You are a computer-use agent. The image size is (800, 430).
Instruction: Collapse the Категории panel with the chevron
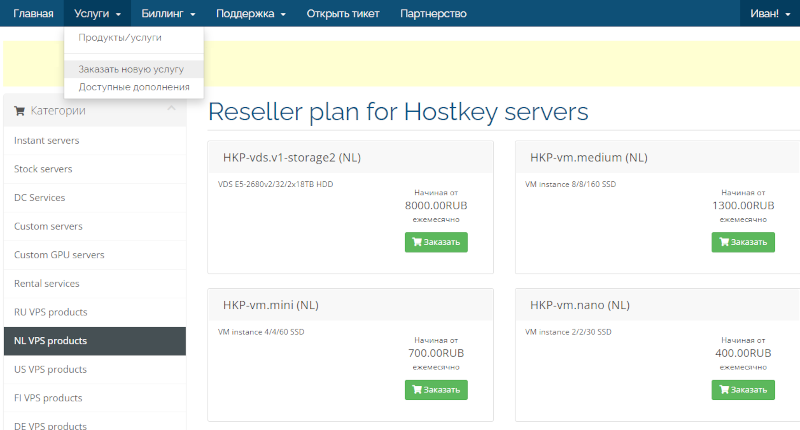171,109
